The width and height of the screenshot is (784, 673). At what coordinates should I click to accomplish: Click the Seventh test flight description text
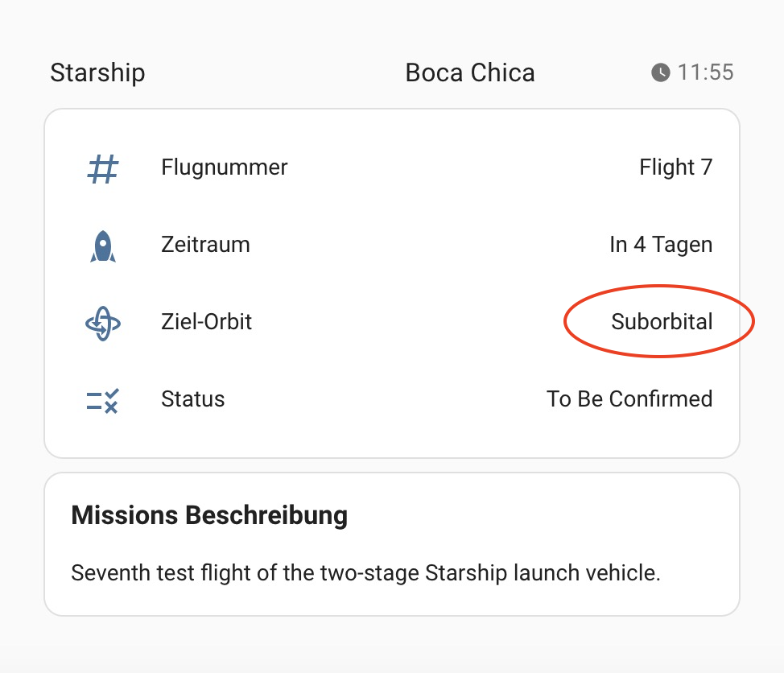[x=365, y=574]
